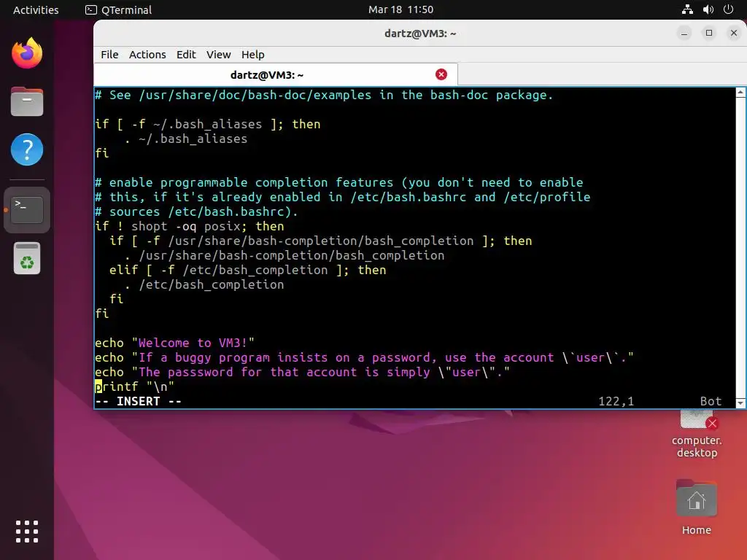Viewport: 747px width, 560px height.
Task: Click the '122,1' cursor position text
Action: [x=616, y=402]
